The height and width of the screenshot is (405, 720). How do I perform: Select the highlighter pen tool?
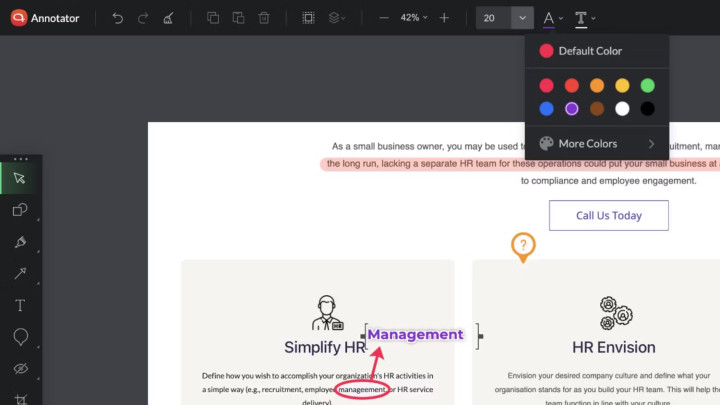click(x=20, y=242)
